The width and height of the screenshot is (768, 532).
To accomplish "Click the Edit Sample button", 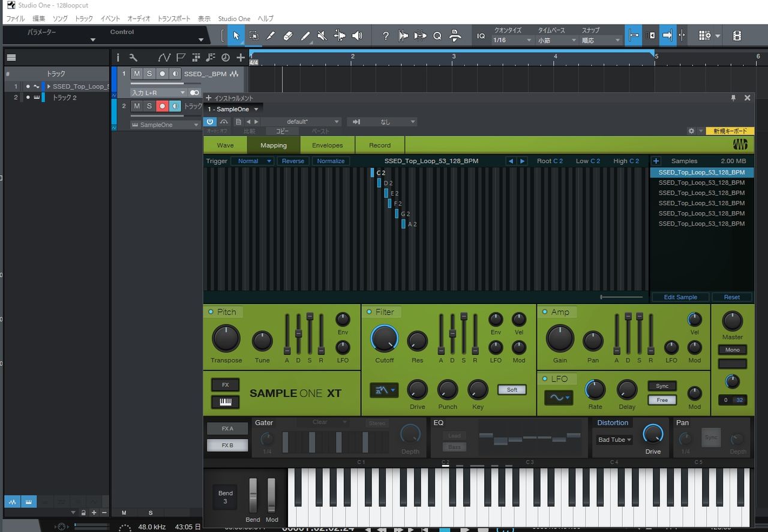I will click(680, 297).
